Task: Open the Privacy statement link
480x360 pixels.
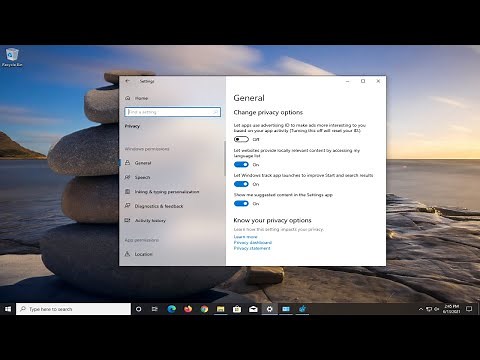Action: [252, 248]
